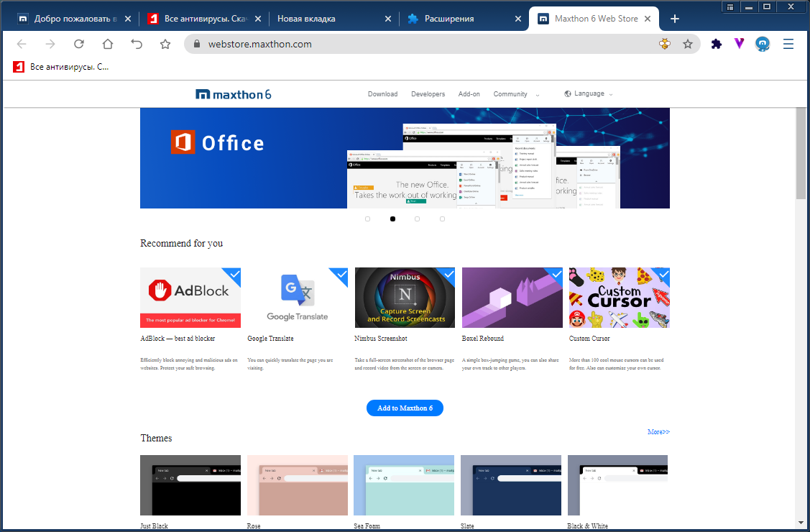The height and width of the screenshot is (532, 810).
Task: Open the Nimbus capture screen image
Action: 405,298
